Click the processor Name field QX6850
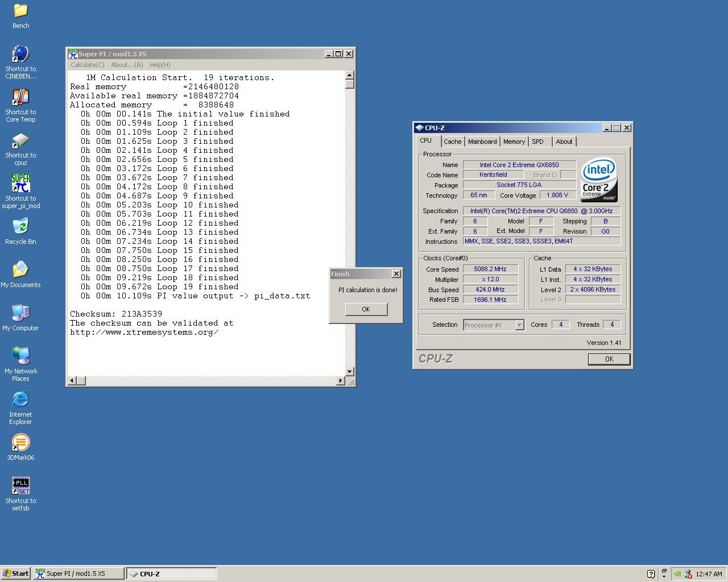 coord(519,165)
